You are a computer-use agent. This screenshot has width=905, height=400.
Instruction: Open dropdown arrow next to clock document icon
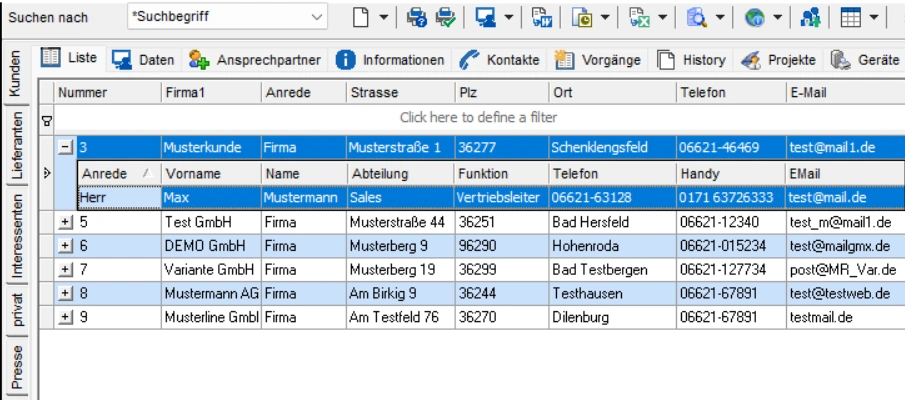click(x=605, y=17)
